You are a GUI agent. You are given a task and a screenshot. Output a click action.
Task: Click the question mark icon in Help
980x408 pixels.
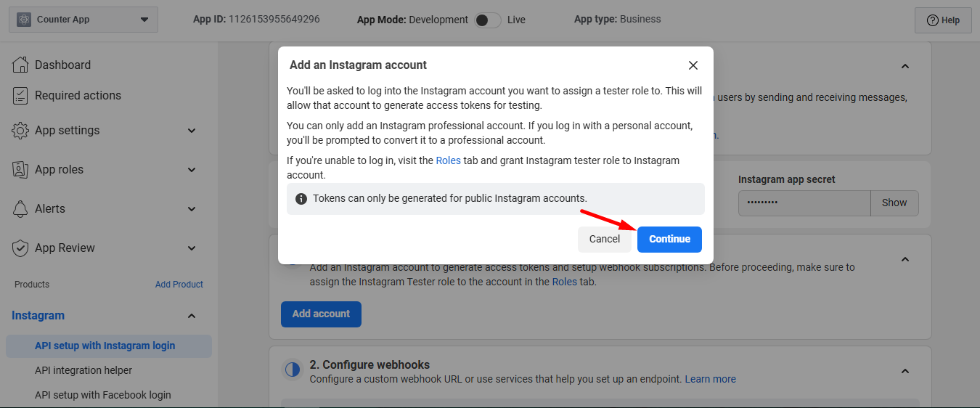(x=933, y=20)
